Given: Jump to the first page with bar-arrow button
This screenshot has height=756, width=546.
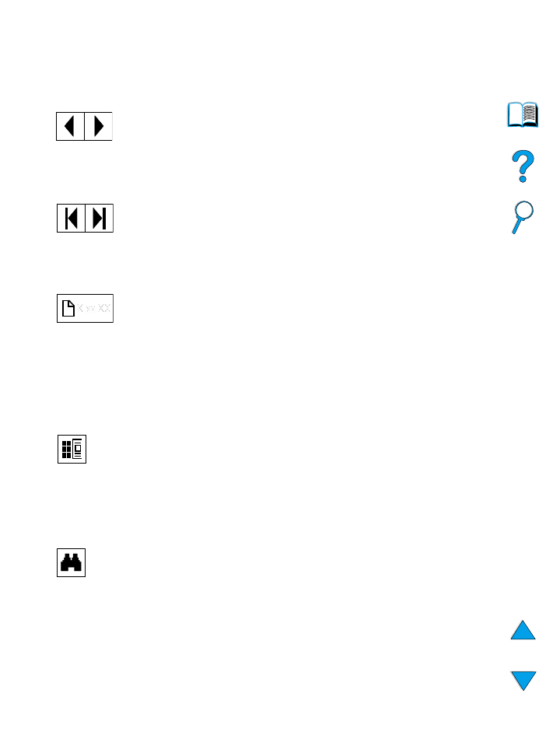Looking at the screenshot, I should 72,218.
